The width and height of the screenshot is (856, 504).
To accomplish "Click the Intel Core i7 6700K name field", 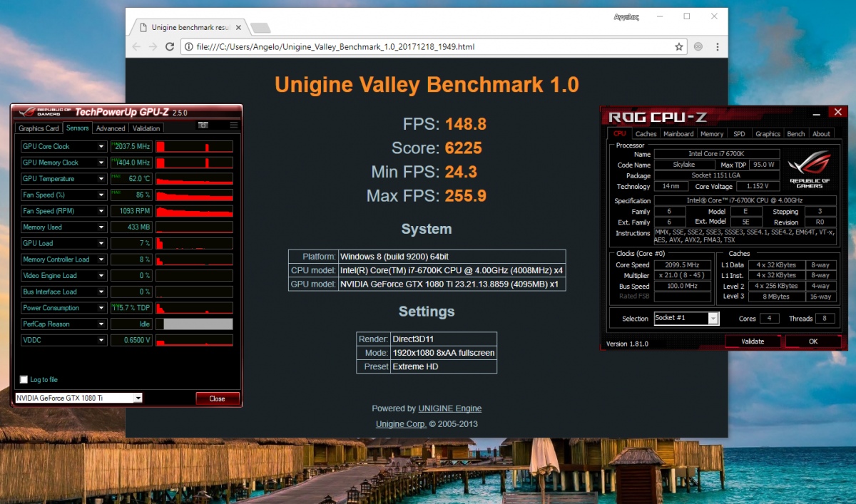I will 717,154.
